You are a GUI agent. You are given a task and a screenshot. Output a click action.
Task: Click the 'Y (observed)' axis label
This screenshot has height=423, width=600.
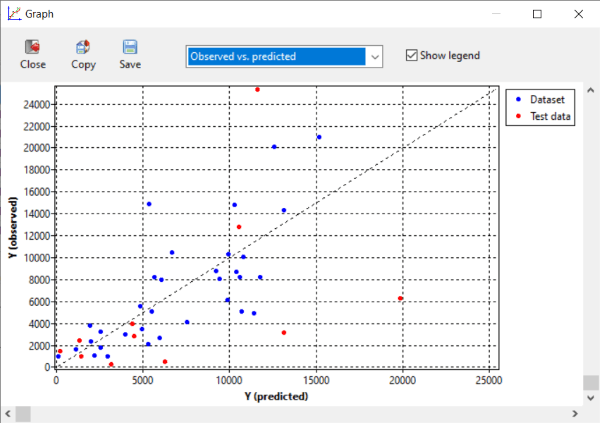point(13,227)
